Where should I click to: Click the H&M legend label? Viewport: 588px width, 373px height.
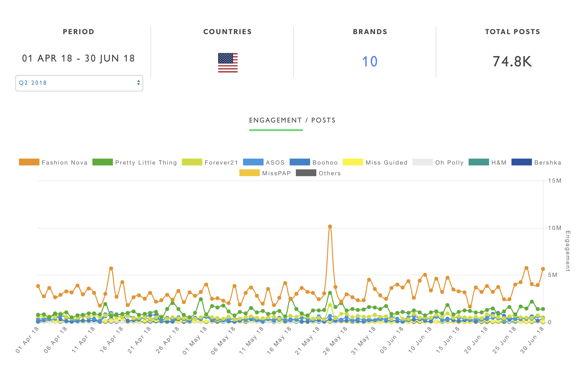(x=499, y=162)
